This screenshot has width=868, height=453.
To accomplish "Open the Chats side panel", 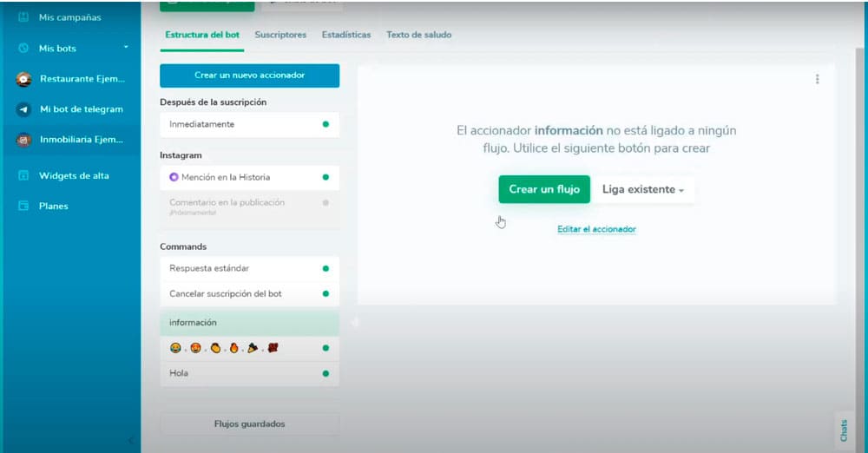I will (842, 430).
